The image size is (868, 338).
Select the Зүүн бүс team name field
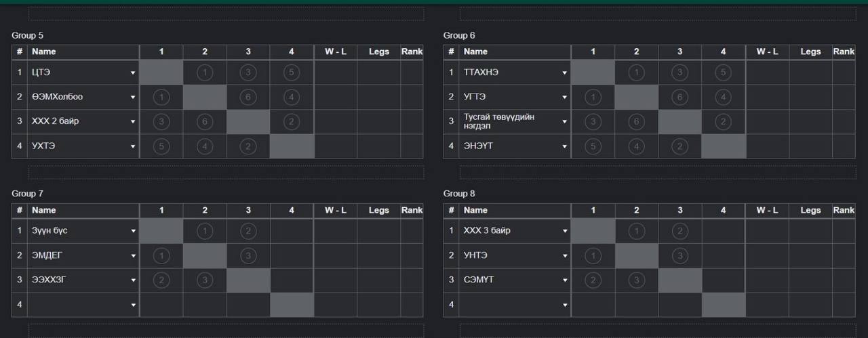point(83,231)
